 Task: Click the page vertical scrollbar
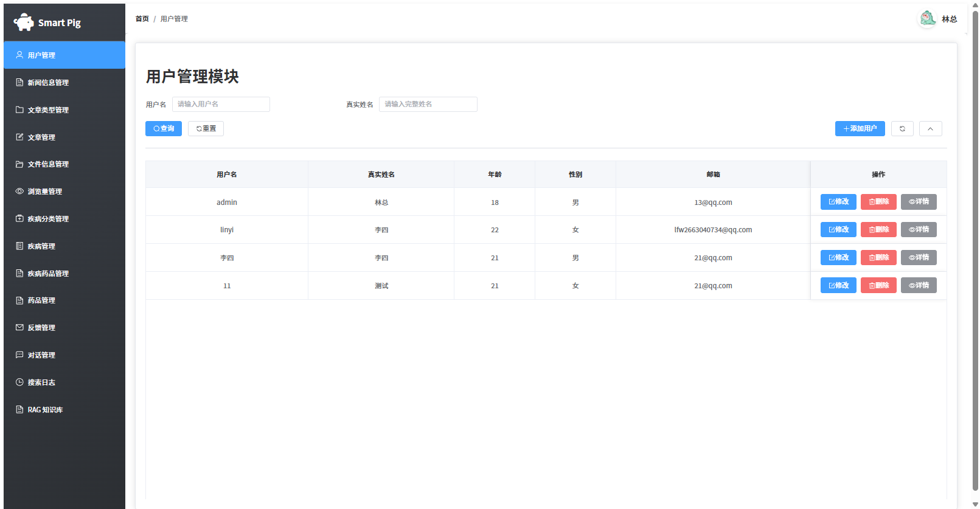point(975,251)
